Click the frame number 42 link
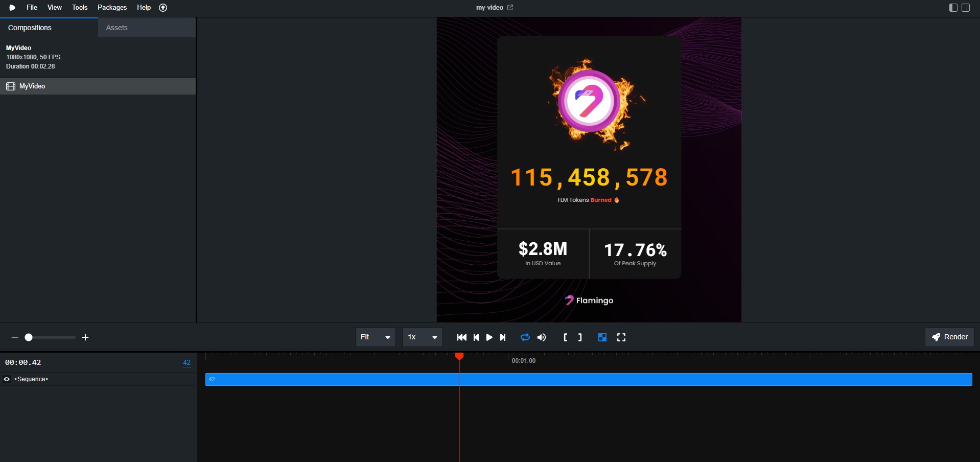Viewport: 980px width, 462px height. pyautogui.click(x=187, y=363)
